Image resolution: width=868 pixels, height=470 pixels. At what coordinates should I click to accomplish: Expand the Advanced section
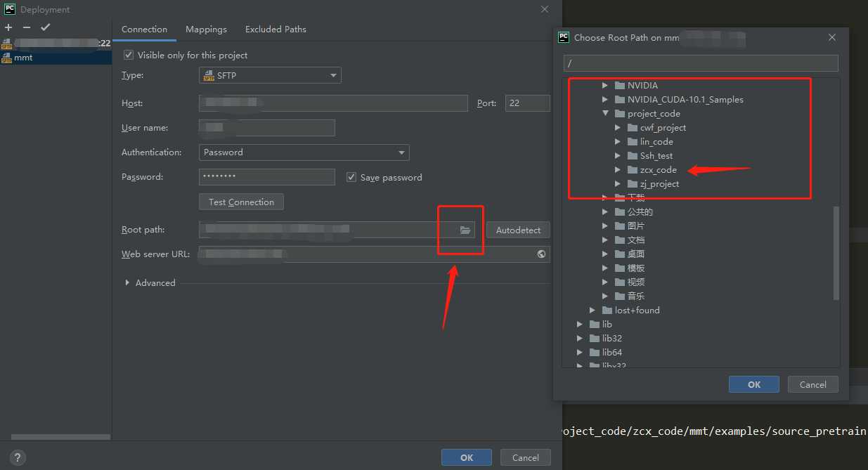tap(127, 282)
